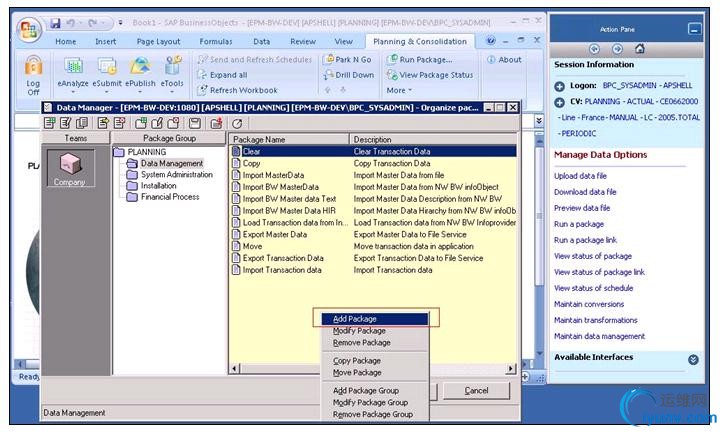The width and height of the screenshot is (723, 434).
Task: Click the Add Package Group folder icon
Action: (141, 123)
